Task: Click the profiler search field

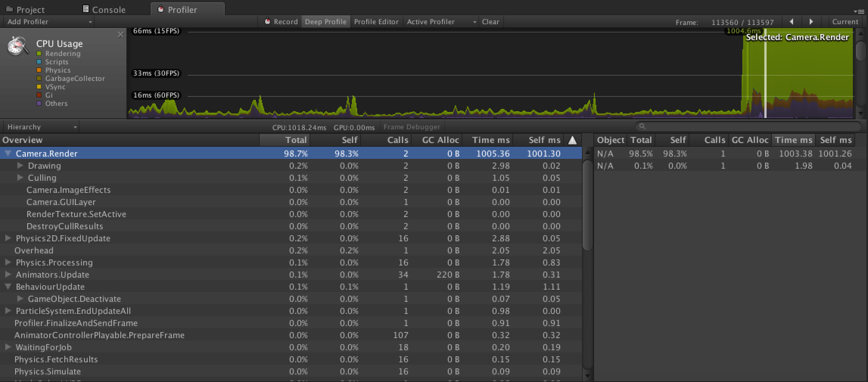Action: click(x=748, y=126)
